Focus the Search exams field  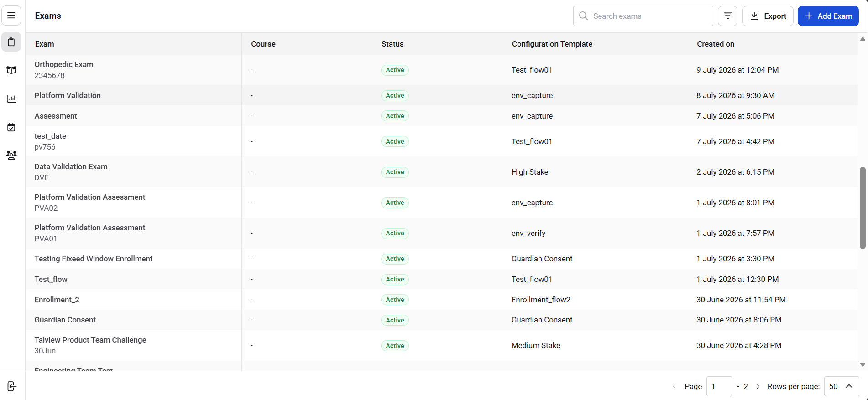(x=643, y=16)
